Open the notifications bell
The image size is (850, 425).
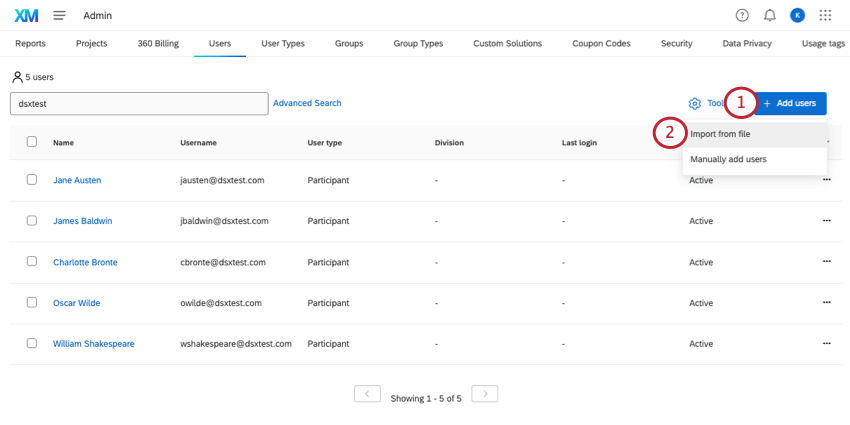click(x=769, y=15)
